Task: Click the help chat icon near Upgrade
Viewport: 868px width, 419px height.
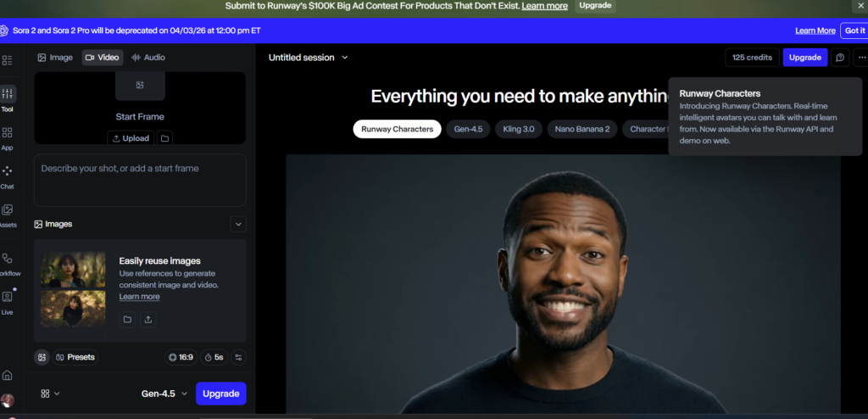Action: [x=840, y=58]
